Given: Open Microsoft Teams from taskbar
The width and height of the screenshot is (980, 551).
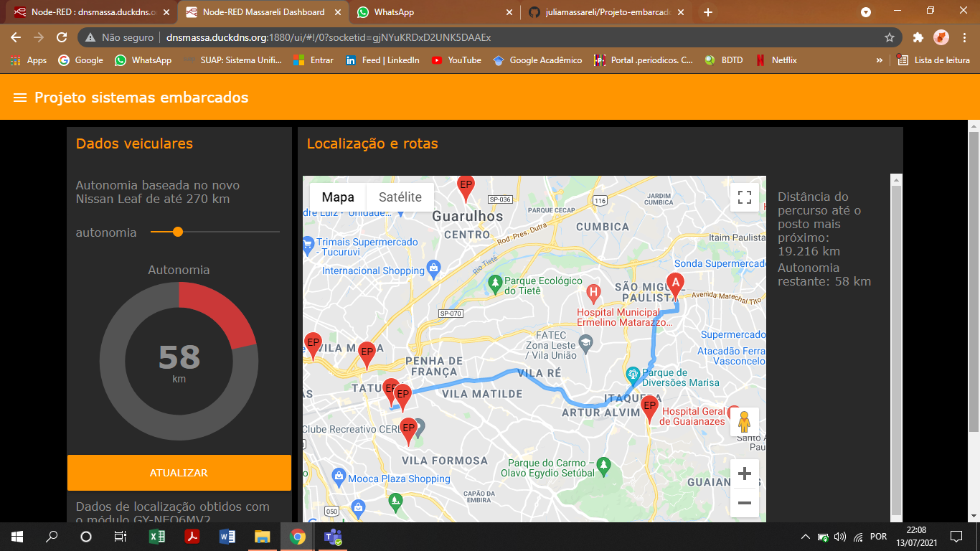Looking at the screenshot, I should pos(333,537).
